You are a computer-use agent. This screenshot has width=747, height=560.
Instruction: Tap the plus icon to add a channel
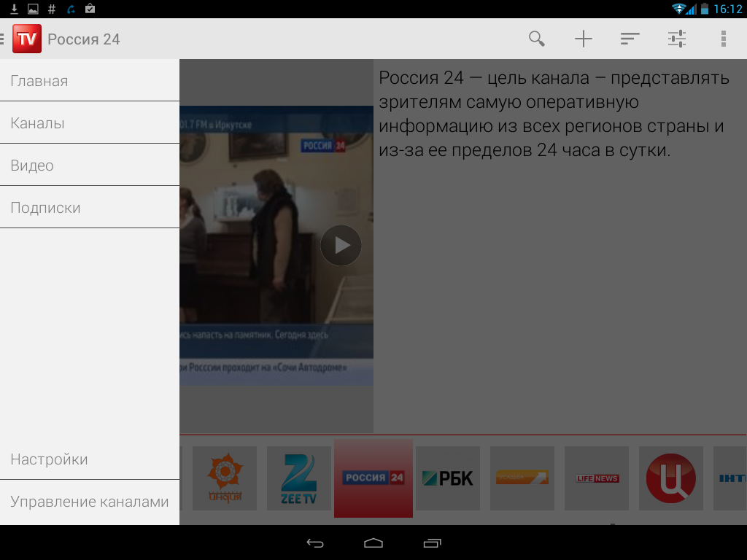[x=583, y=39]
